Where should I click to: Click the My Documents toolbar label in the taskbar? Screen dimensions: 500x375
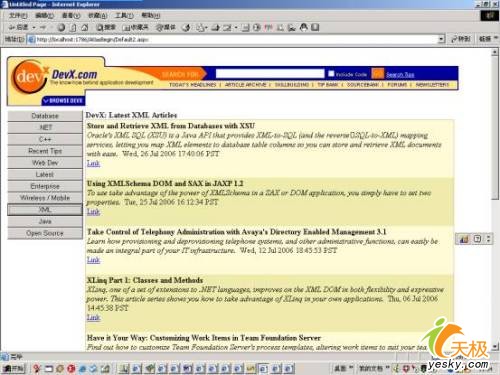click(x=370, y=368)
